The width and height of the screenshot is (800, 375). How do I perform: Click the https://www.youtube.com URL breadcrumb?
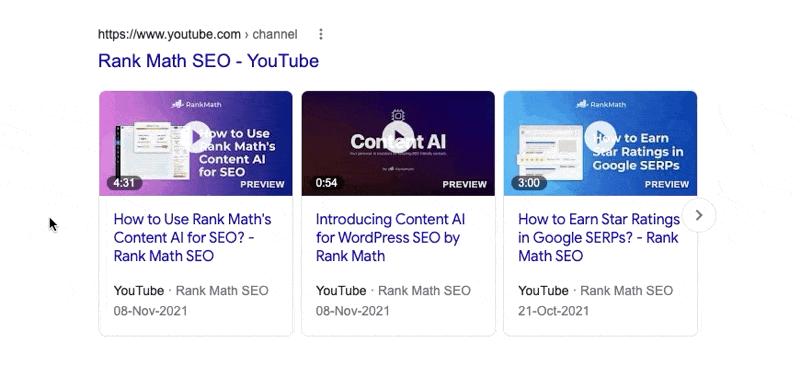[x=197, y=34]
